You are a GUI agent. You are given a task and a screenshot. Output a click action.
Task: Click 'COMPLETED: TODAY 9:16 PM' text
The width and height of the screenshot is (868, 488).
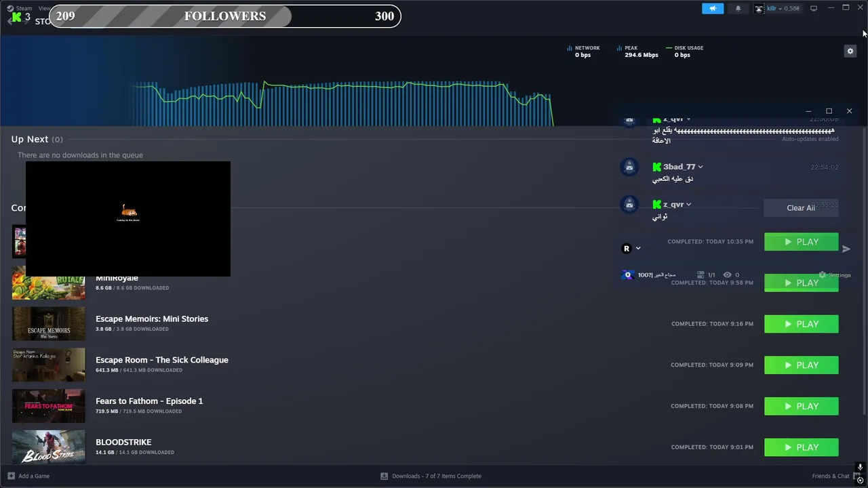pos(712,324)
